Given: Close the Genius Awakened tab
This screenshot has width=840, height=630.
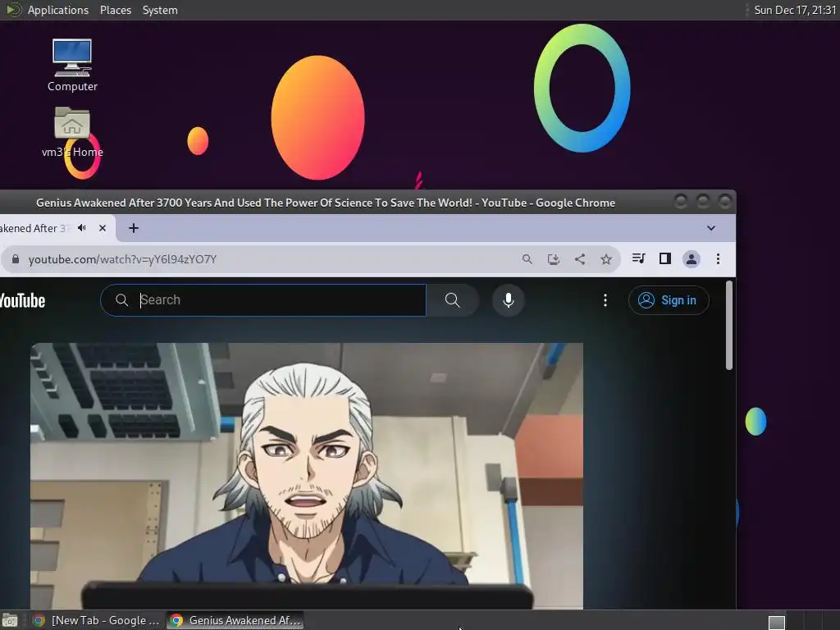Looking at the screenshot, I should (x=103, y=228).
